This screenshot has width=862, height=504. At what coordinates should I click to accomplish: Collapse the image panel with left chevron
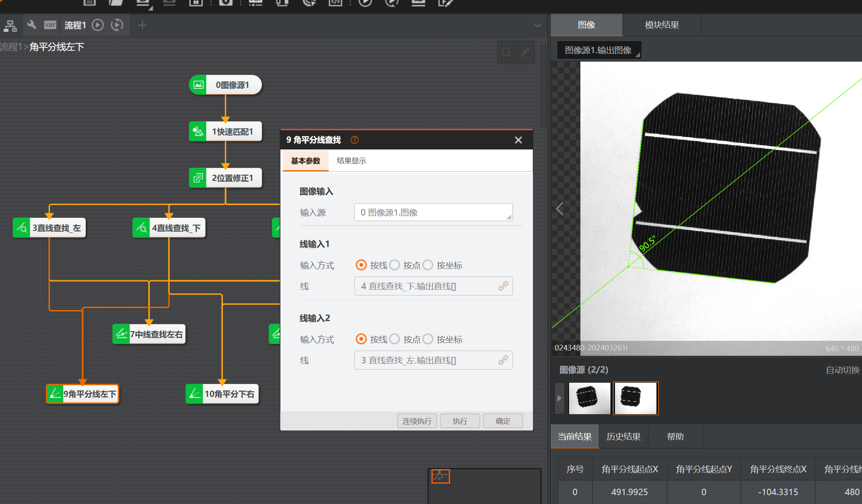560,209
